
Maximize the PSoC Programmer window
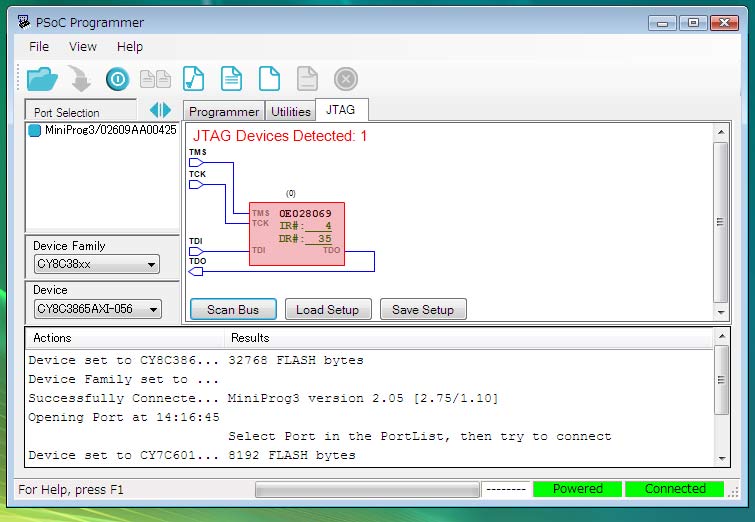(x=693, y=23)
